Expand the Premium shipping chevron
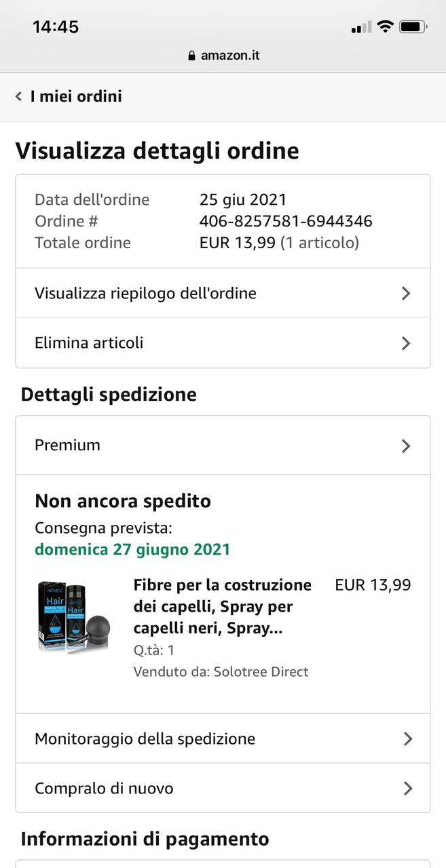 [x=406, y=446]
